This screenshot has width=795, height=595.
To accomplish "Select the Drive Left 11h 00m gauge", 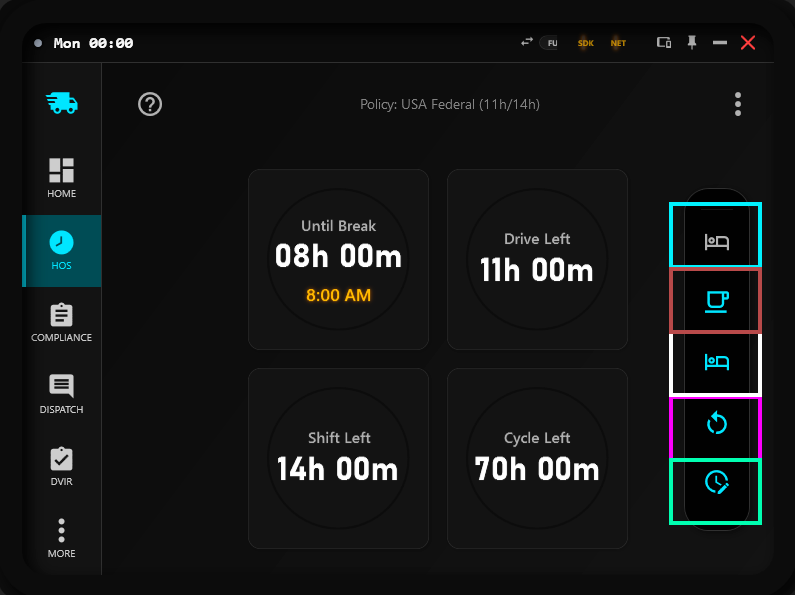I will (x=537, y=259).
